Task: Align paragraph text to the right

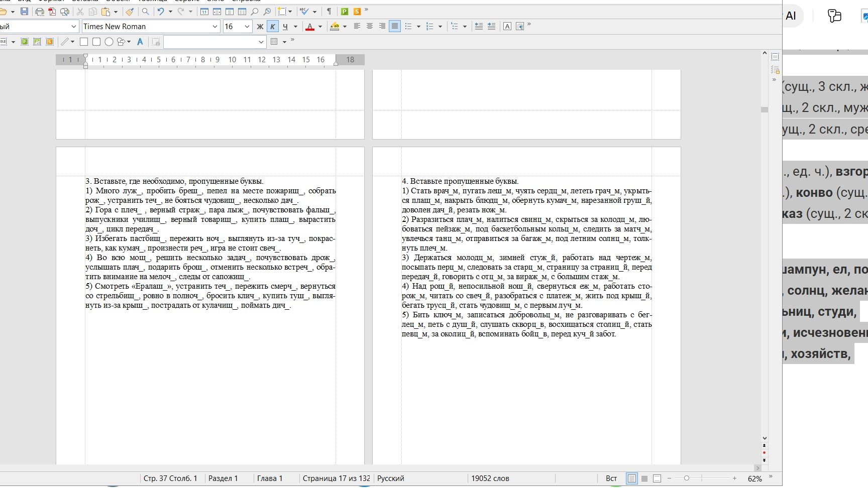Action: click(x=382, y=27)
